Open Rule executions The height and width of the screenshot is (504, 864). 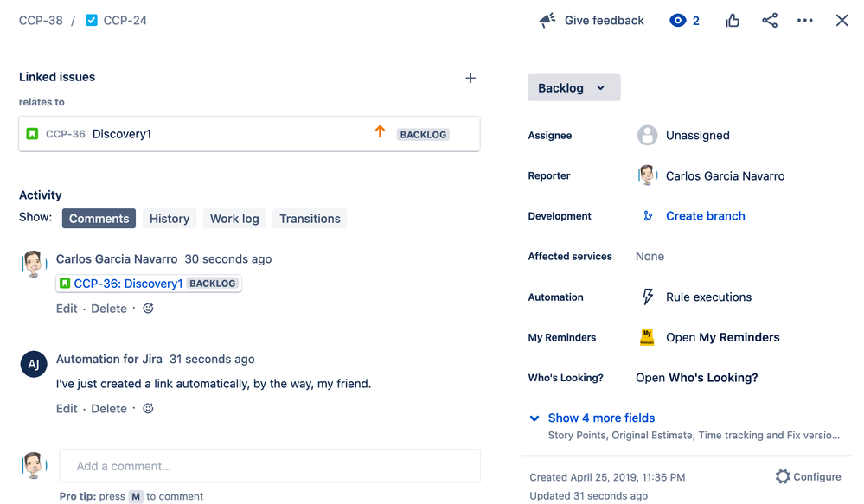point(708,297)
